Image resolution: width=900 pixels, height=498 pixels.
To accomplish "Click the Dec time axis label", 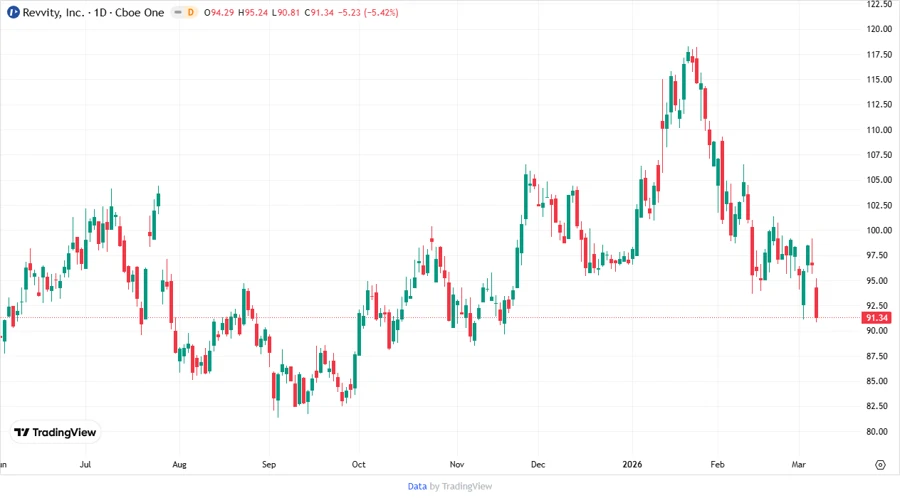I will (x=538, y=464).
